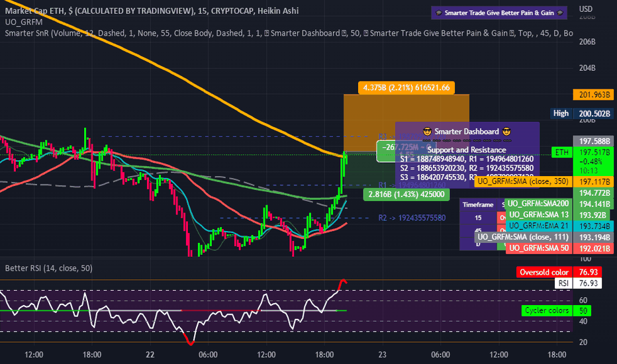The height and width of the screenshot is (364, 617).
Task: Click the Timeframe table header cell
Action: pyautogui.click(x=478, y=205)
